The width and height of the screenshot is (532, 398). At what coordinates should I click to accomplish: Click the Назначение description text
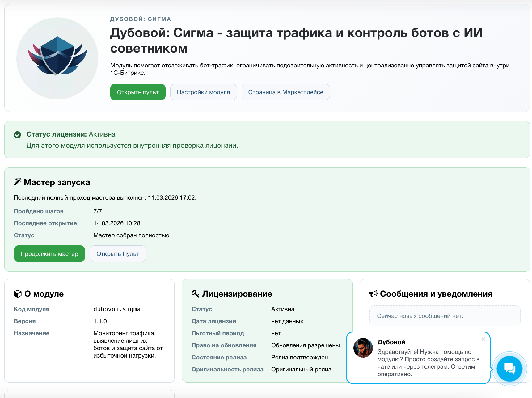[x=128, y=344]
